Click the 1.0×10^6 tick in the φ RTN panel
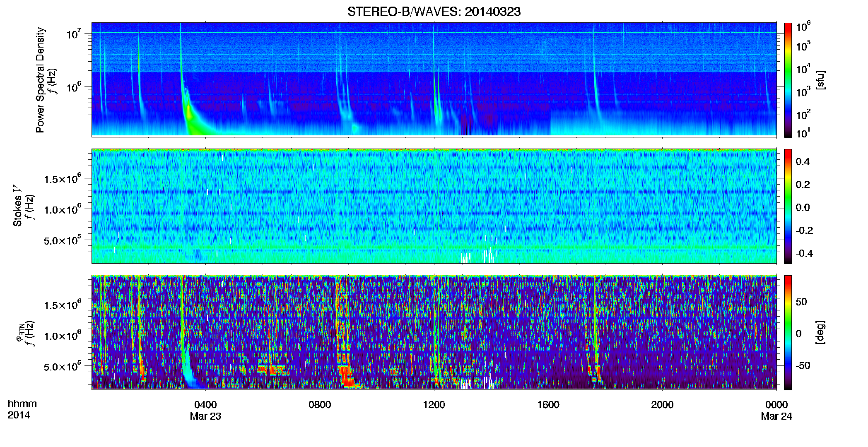This screenshot has width=868, height=447. pyautogui.click(x=63, y=336)
